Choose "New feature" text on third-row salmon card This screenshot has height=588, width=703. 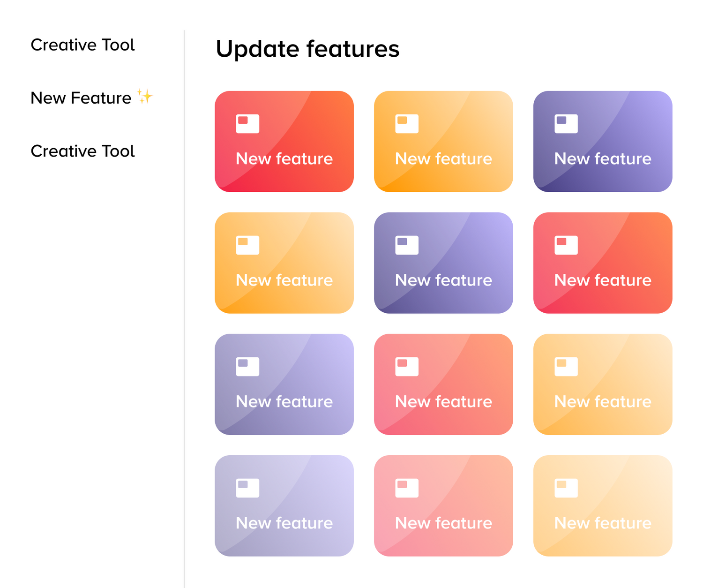(x=443, y=402)
